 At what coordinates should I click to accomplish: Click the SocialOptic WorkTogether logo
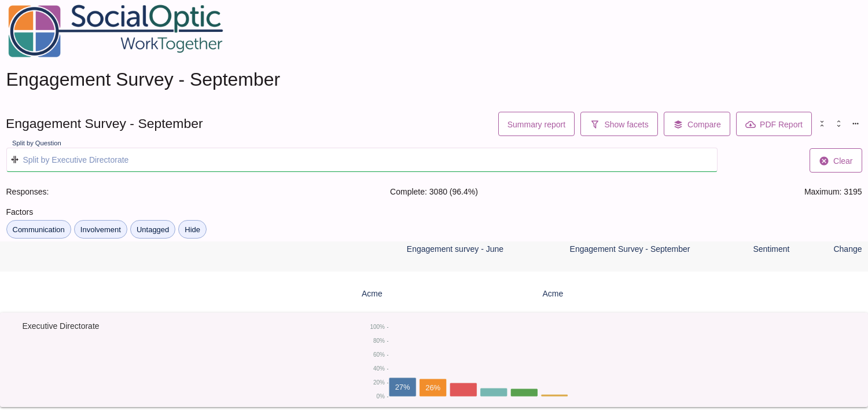(x=115, y=31)
